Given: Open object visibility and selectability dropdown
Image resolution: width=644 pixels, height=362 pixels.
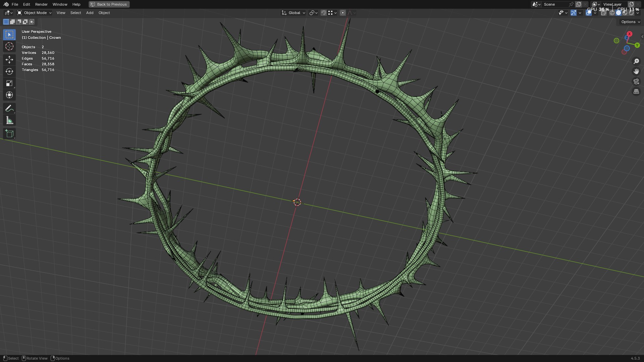Looking at the screenshot, I should [x=563, y=13].
